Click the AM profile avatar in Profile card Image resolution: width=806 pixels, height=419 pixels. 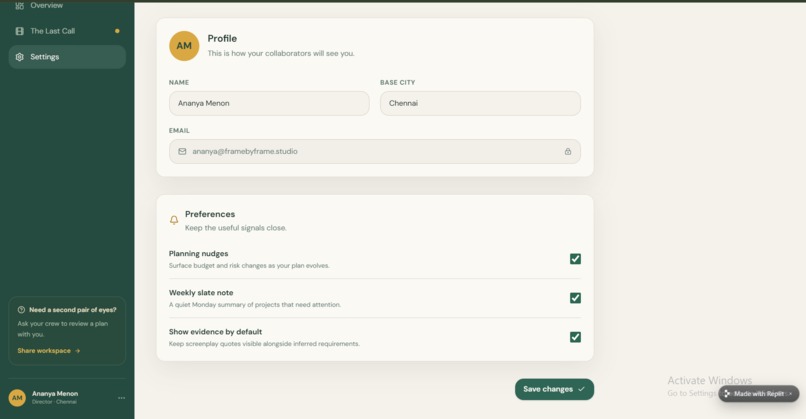coord(184,46)
